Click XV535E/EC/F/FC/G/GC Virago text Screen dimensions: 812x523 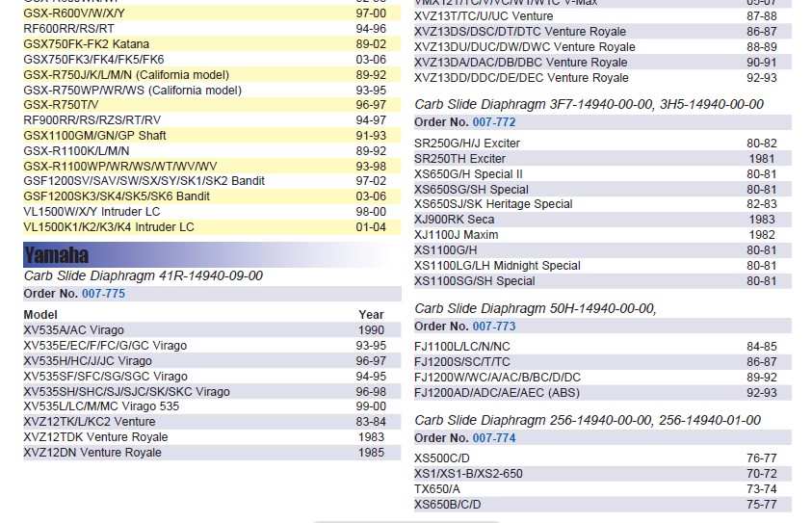pyautogui.click(x=105, y=346)
